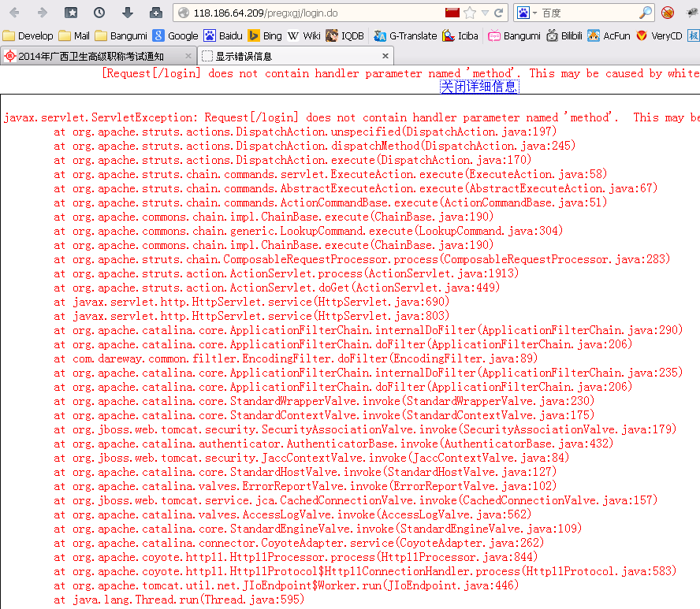Open the IQDB bookmark
Viewport: 700px width, 609px height.
(x=345, y=35)
